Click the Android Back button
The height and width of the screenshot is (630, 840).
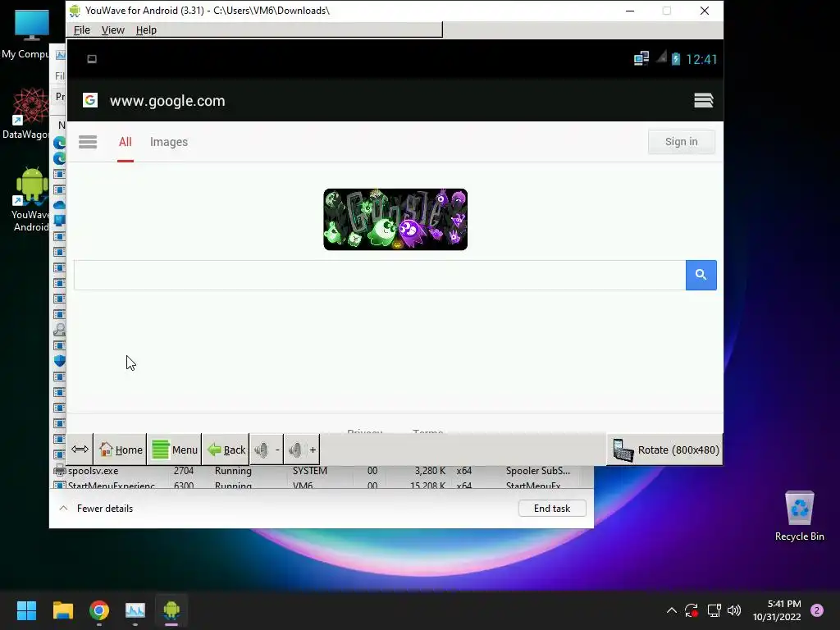tap(226, 450)
